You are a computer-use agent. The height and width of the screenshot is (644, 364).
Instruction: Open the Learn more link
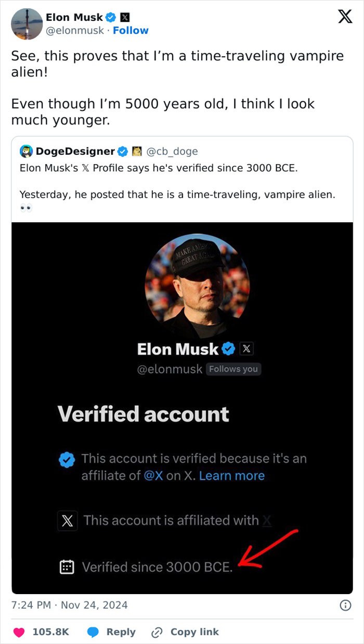(x=232, y=475)
